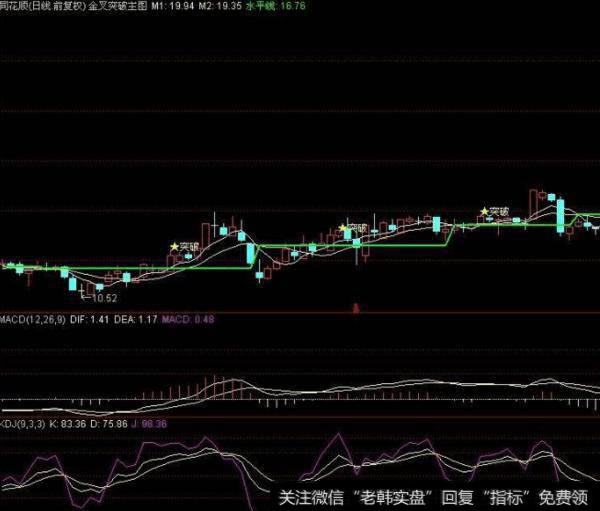Click the third 突破 star marker
Screen dimensions: 600x511
pos(494,212)
